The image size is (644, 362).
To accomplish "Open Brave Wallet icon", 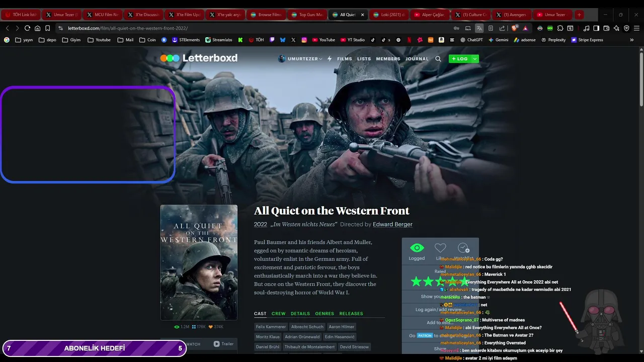I will tap(606, 28).
